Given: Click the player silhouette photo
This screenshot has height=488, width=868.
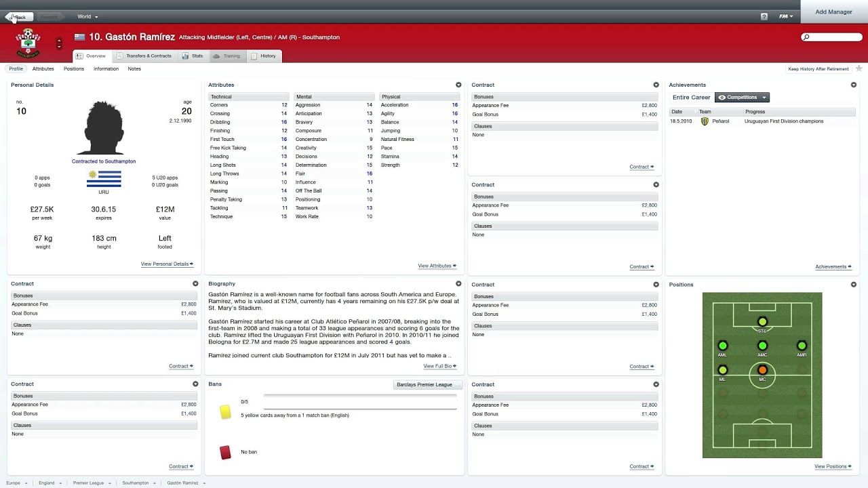Looking at the screenshot, I should click(104, 128).
